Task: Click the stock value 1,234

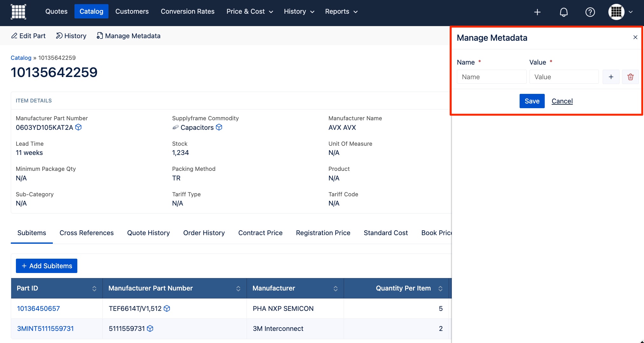Action: pyautogui.click(x=180, y=153)
